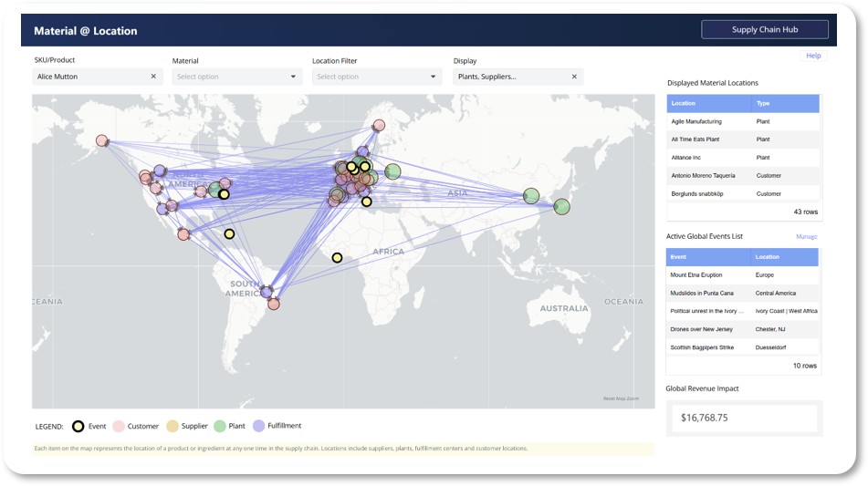The image size is (868, 486).
Task: Click the Pacific Northwest fulfillment marker
Action: (x=160, y=171)
